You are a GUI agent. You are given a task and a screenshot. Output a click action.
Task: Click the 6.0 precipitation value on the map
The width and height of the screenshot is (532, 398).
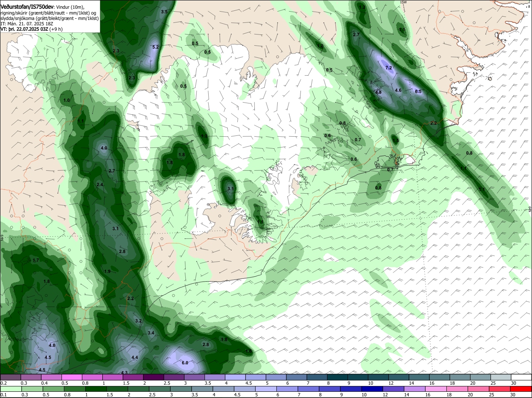185,363
